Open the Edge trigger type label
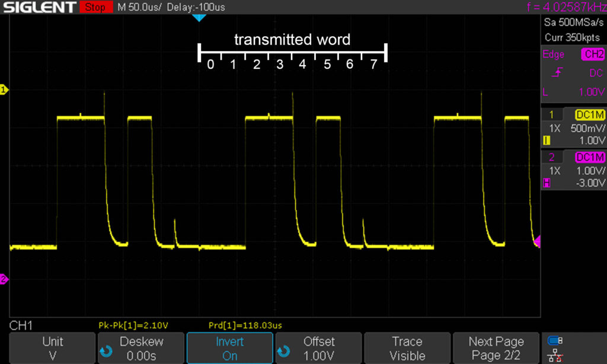Image resolution: width=607 pixels, height=364 pixels. 553,54
